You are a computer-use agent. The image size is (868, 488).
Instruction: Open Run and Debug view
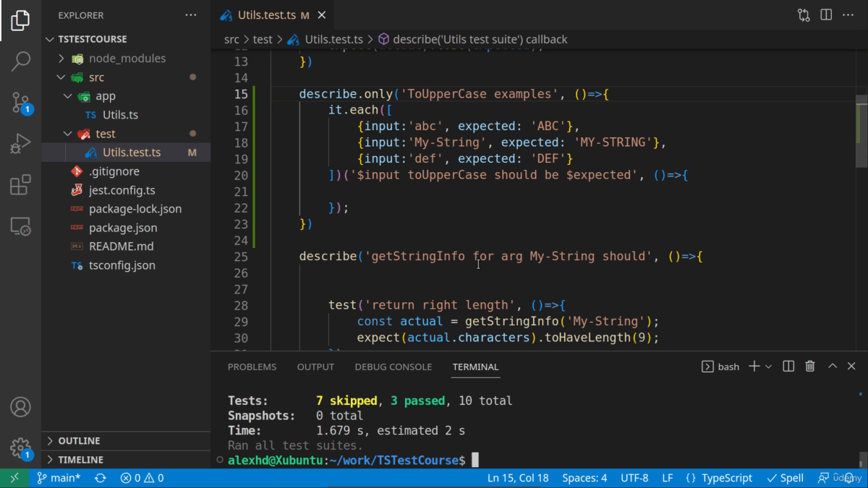tap(20, 144)
